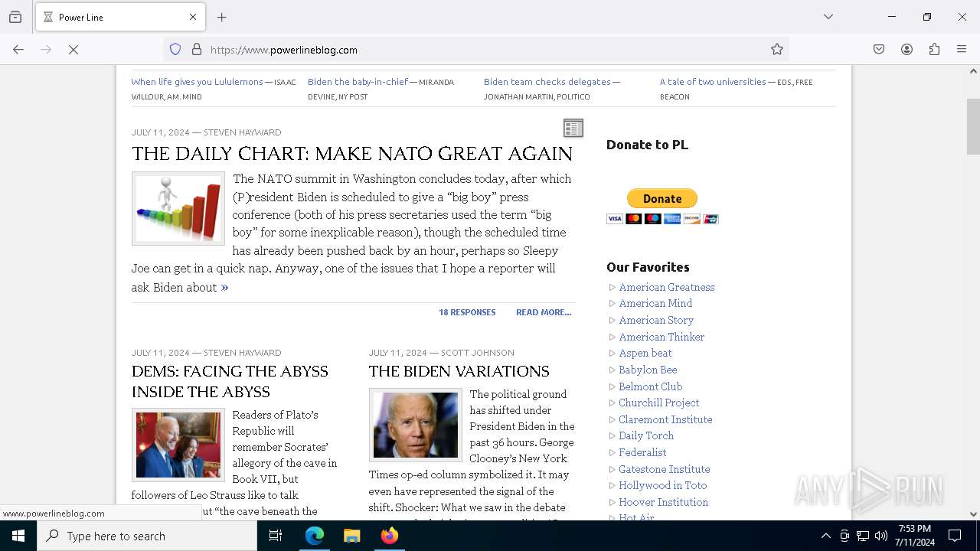Open volume control tray icon
980x551 pixels.
pos(881,536)
